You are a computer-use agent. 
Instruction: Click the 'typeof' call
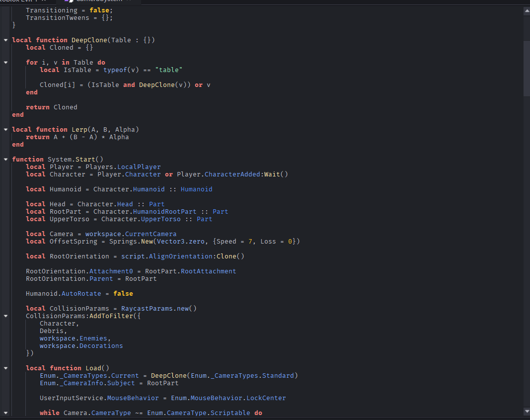pos(115,70)
